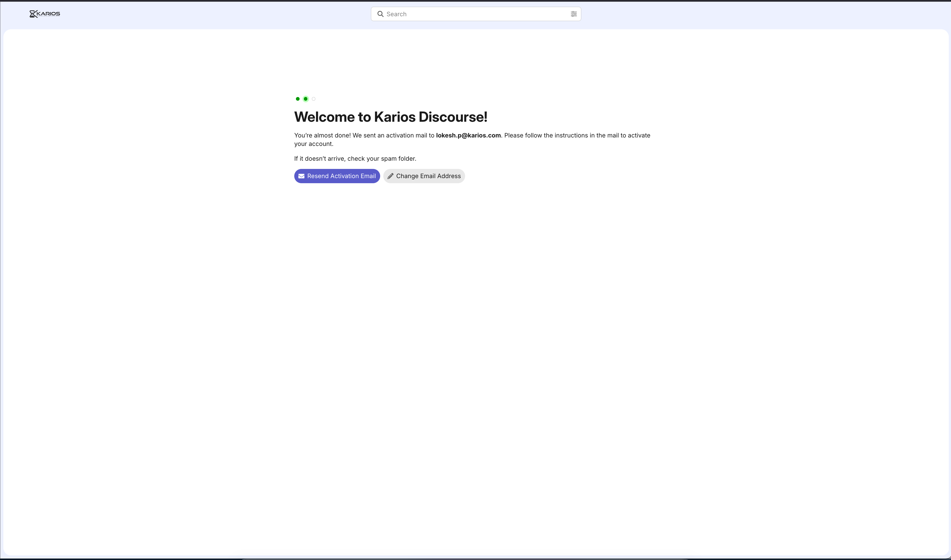Focus the Search input field
The image size is (951, 560).
(476, 14)
